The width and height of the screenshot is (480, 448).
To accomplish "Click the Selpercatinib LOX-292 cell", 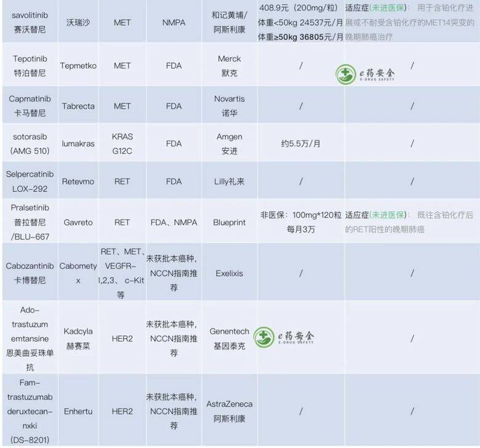I will tap(31, 182).
